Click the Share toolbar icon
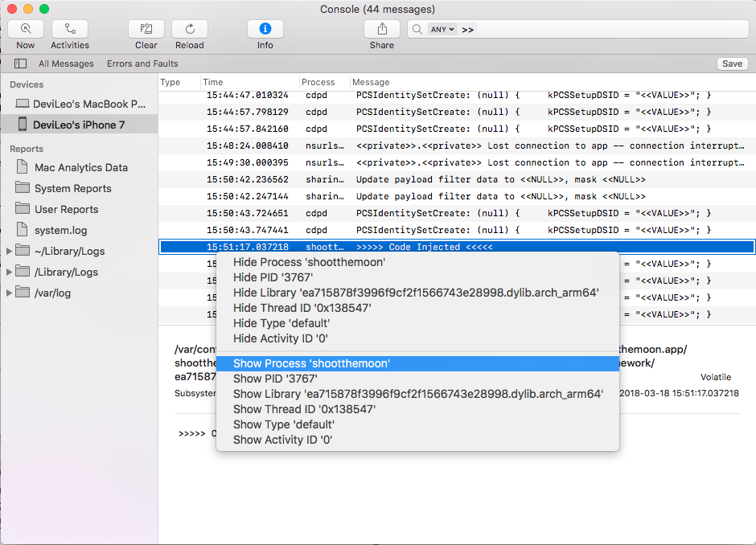This screenshot has width=756, height=545. point(382,29)
